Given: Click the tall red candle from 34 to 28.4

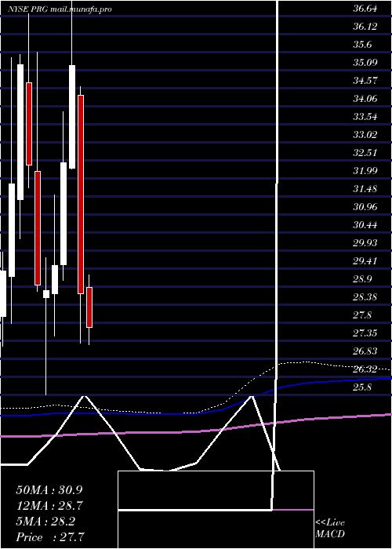Looking at the screenshot, I should [x=81, y=195].
